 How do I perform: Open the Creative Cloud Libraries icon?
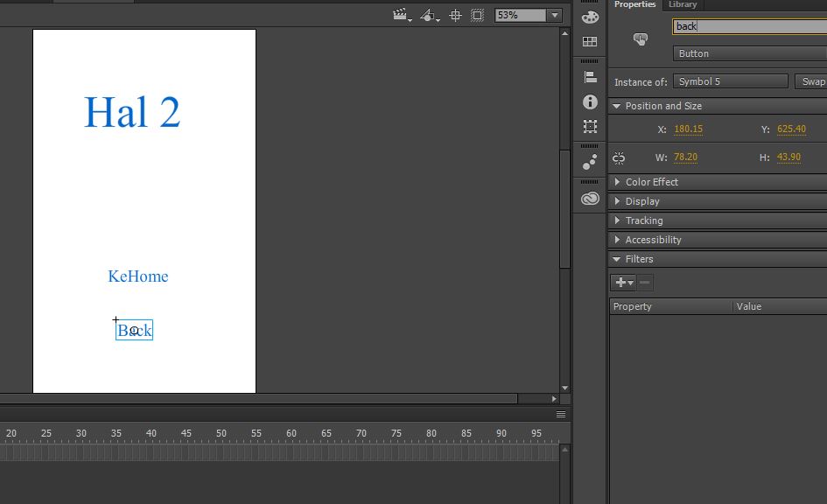pos(590,199)
